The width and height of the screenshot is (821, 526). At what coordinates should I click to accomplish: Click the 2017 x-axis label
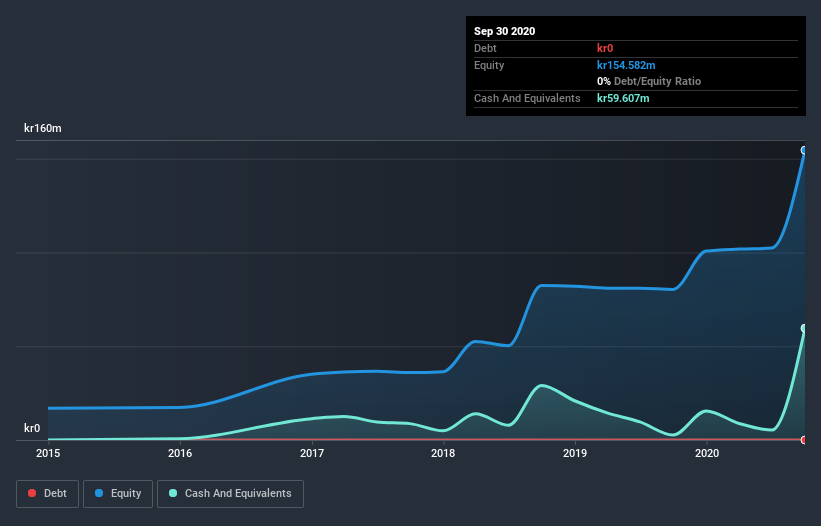click(x=312, y=453)
